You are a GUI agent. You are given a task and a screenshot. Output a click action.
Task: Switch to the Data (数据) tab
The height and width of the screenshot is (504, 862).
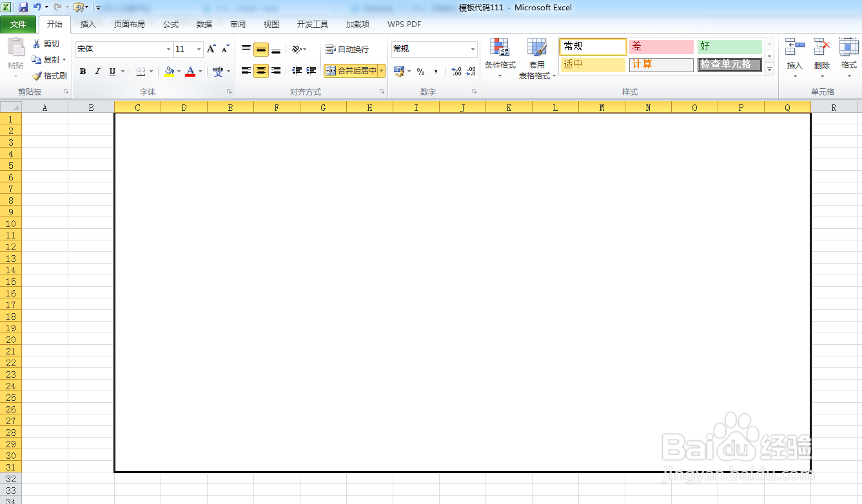coord(204,24)
